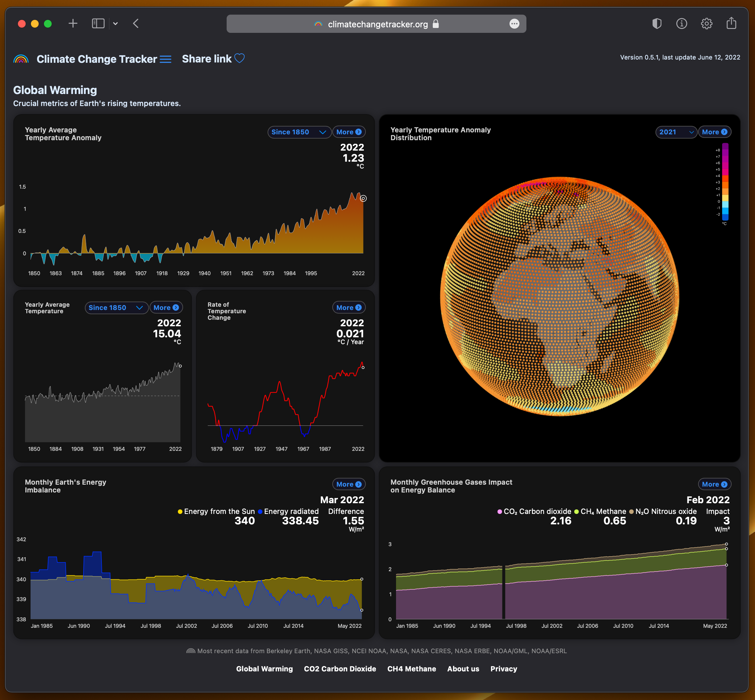Viewport: 755px width, 700px height.
Task: Open the info circle icon in toolbar
Action: 682,23
